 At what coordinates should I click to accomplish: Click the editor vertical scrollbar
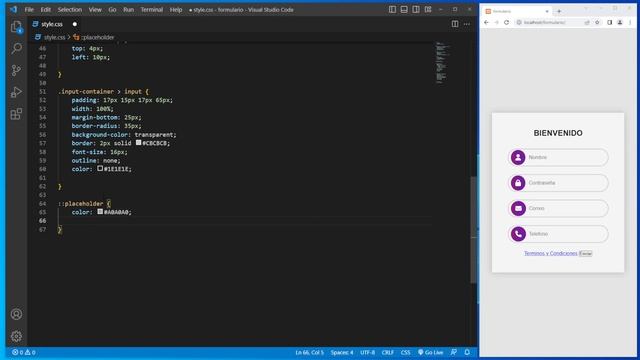[x=473, y=230]
